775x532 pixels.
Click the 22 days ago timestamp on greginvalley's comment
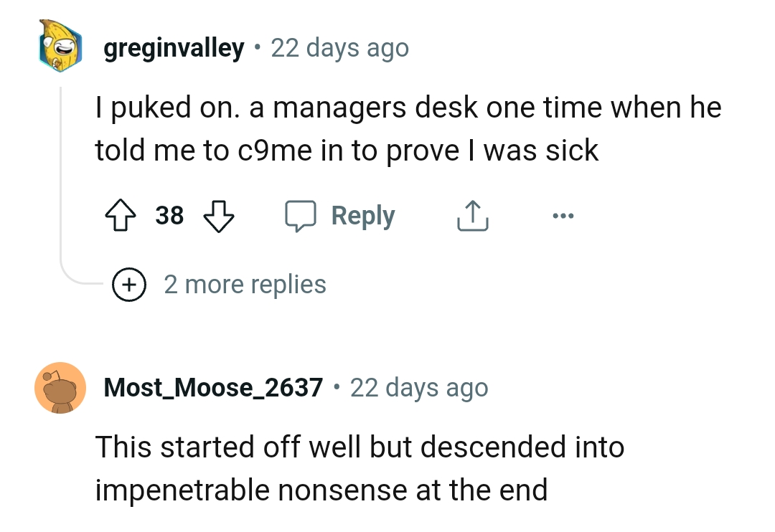click(339, 48)
